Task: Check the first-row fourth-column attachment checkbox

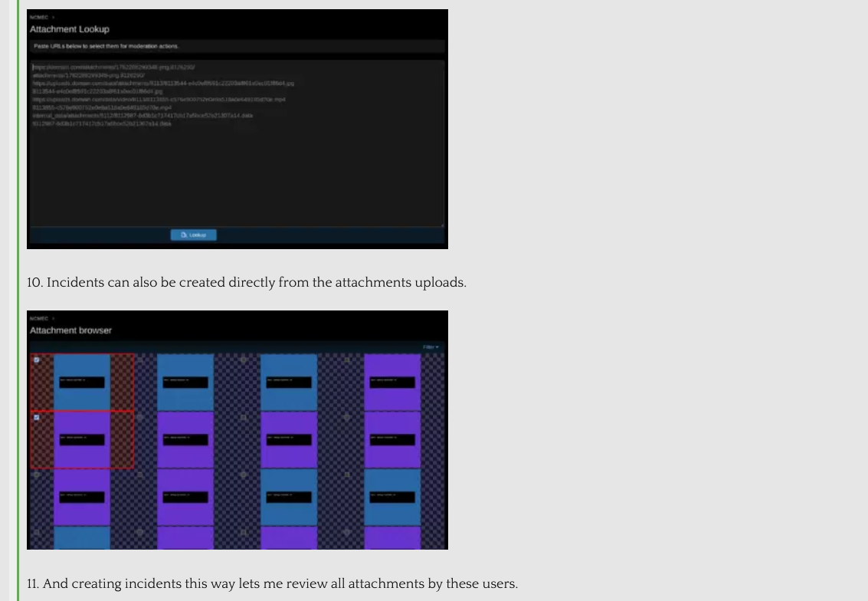Action: click(346, 360)
